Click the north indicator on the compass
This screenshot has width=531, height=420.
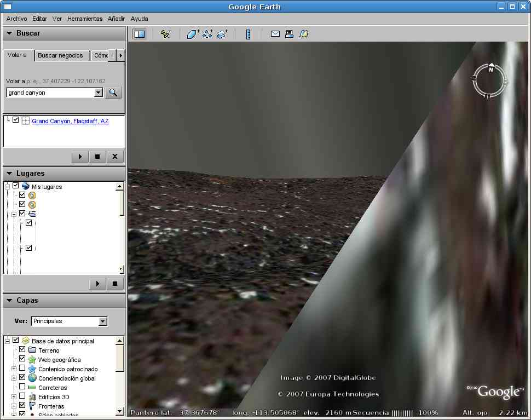click(x=491, y=70)
